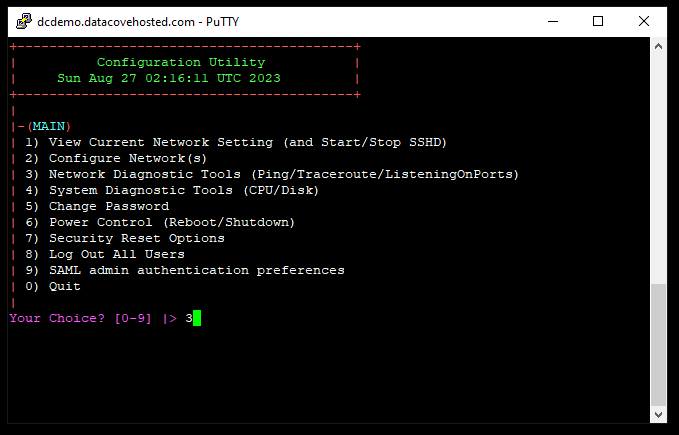Click the 'Security Reset Options' line
This screenshot has height=435, width=679.
125,238
